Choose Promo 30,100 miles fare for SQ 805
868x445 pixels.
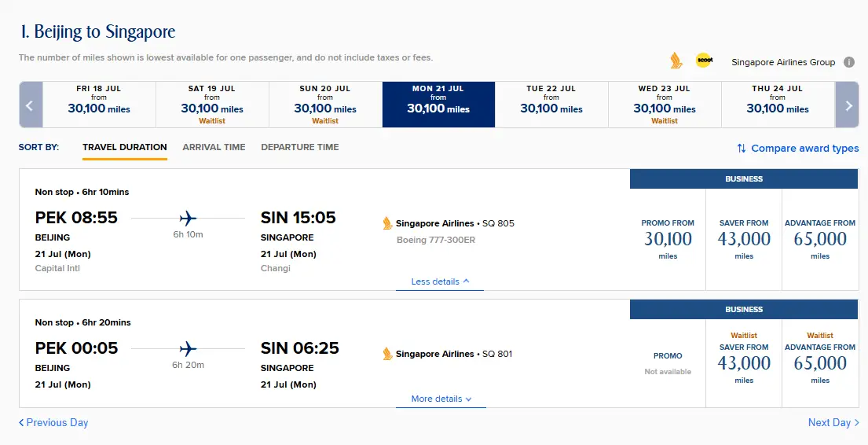(x=668, y=239)
